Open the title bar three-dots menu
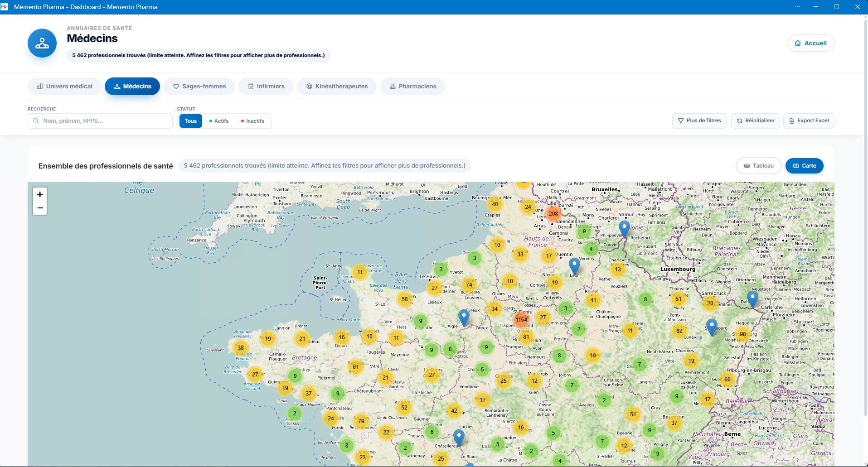This screenshot has width=868, height=467. [798, 7]
